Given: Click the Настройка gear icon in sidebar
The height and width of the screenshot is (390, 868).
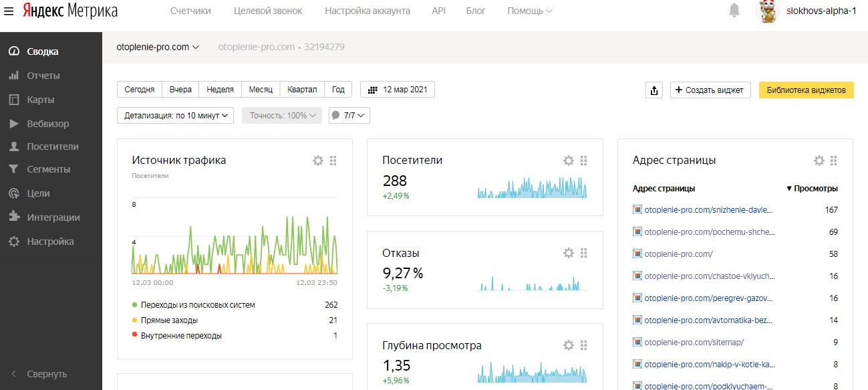Looking at the screenshot, I should click(x=13, y=241).
